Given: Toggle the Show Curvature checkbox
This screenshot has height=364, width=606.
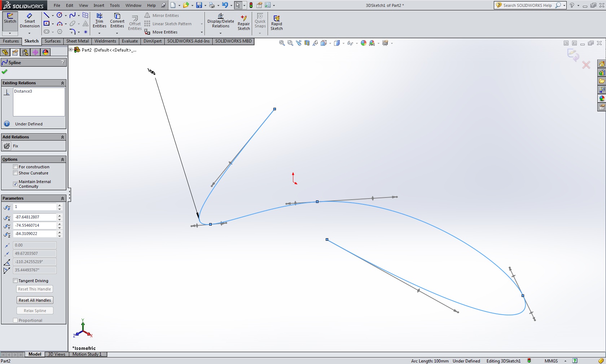Looking at the screenshot, I should click(x=16, y=173).
